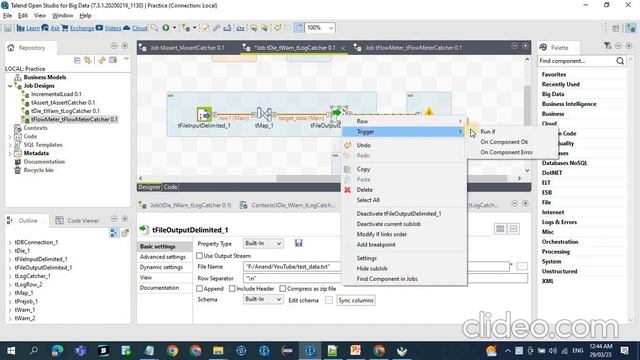Screen dimensions: 640x360
Task: Switch to the Code tab
Action: tap(171, 187)
